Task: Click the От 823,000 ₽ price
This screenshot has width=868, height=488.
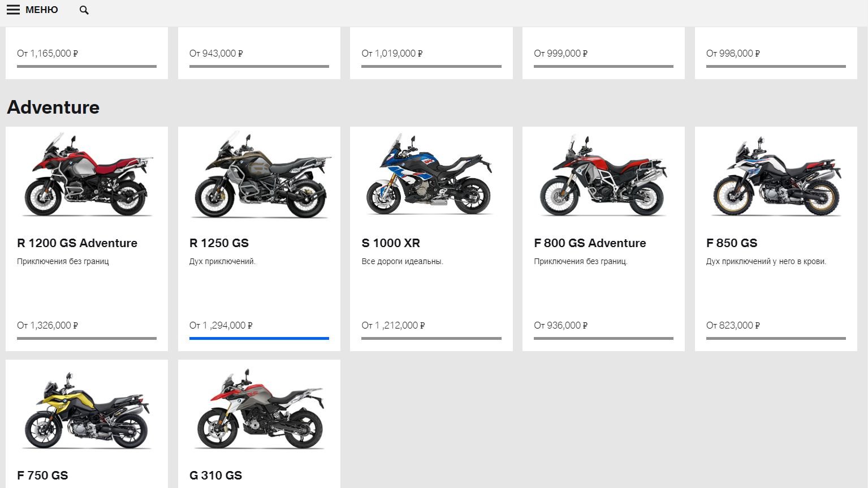Action: [x=733, y=326]
